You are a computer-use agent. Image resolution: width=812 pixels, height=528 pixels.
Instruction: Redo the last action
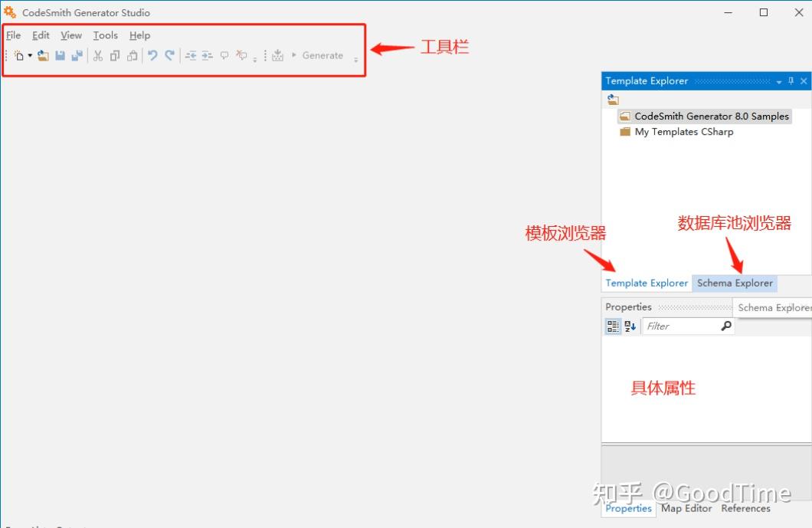pyautogui.click(x=169, y=55)
